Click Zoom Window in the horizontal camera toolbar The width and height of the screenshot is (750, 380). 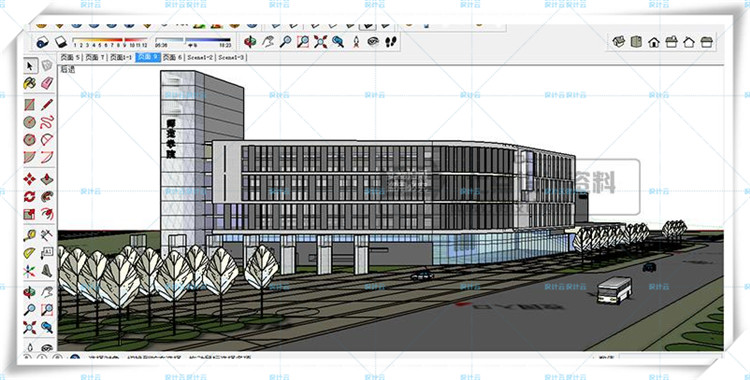coord(303,42)
